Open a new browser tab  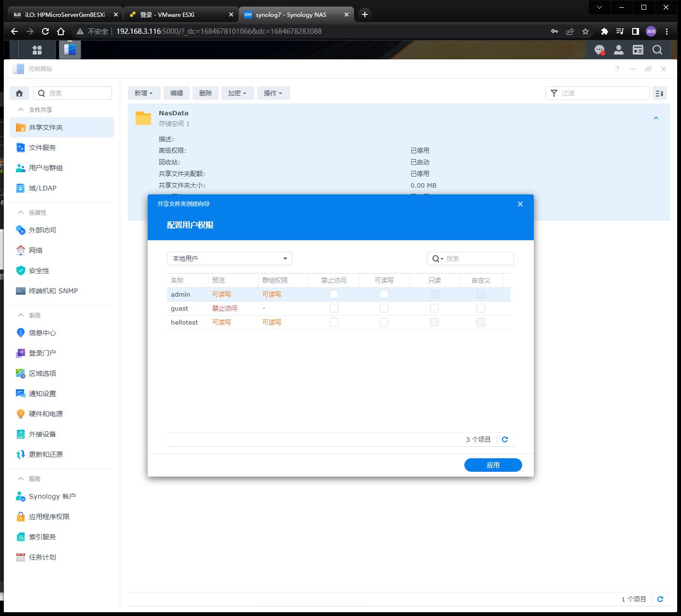365,14
